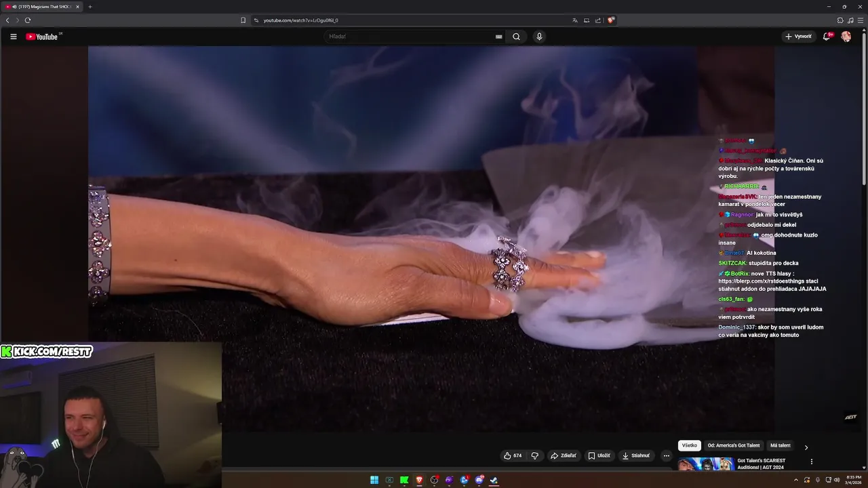Image resolution: width=868 pixels, height=488 pixels.
Task: Download the video via Stiahnuť
Action: click(x=636, y=455)
